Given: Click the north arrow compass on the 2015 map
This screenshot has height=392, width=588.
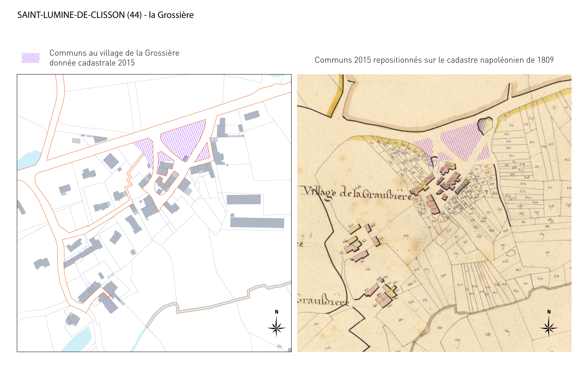Looking at the screenshot, I should coord(276,324).
